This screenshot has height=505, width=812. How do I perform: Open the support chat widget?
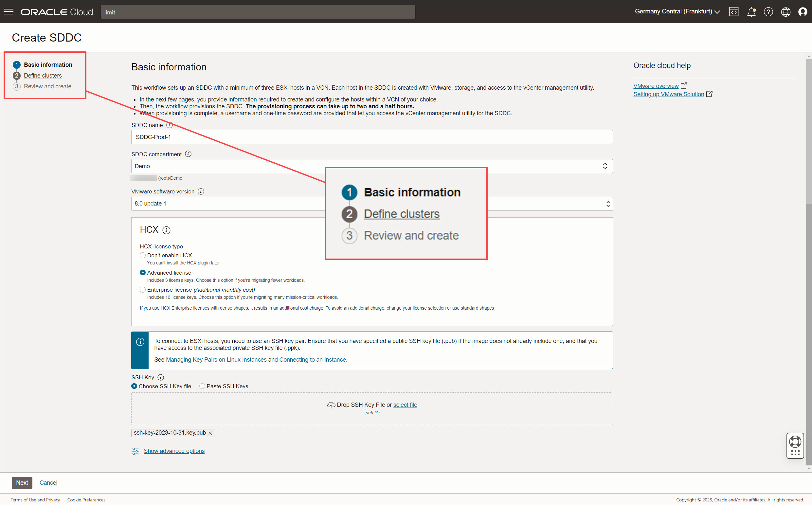coord(795,445)
